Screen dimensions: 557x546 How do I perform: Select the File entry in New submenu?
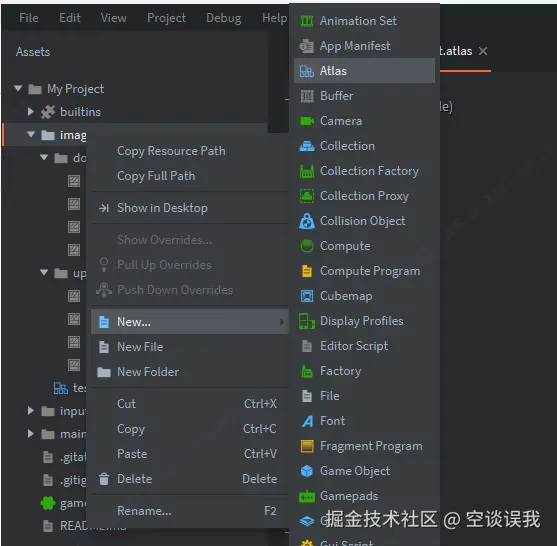(364, 396)
